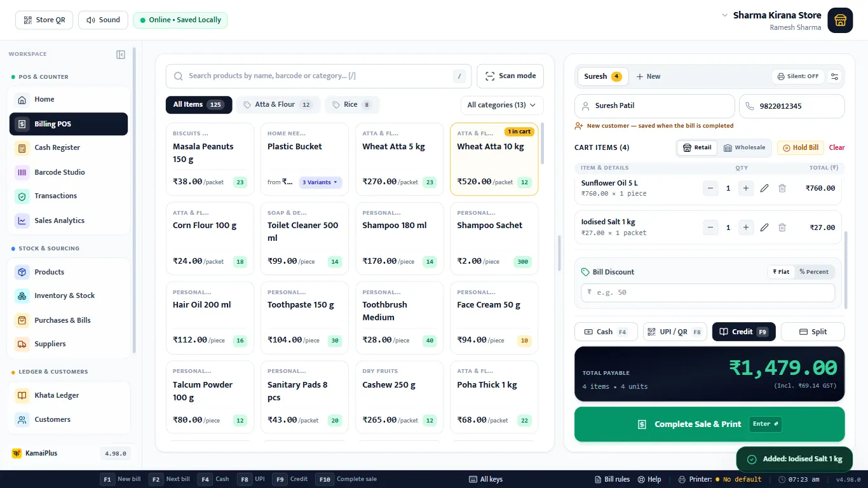Show All Items tab

(x=199, y=105)
